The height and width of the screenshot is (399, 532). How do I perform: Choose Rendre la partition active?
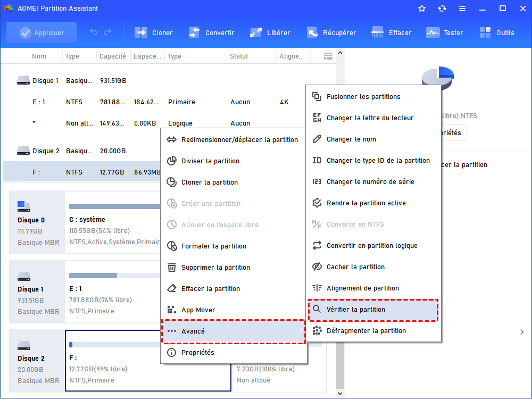tap(373, 203)
